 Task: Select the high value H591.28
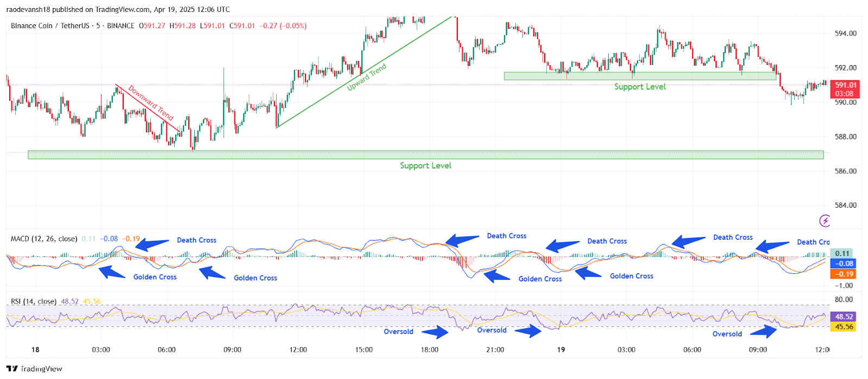(x=182, y=25)
